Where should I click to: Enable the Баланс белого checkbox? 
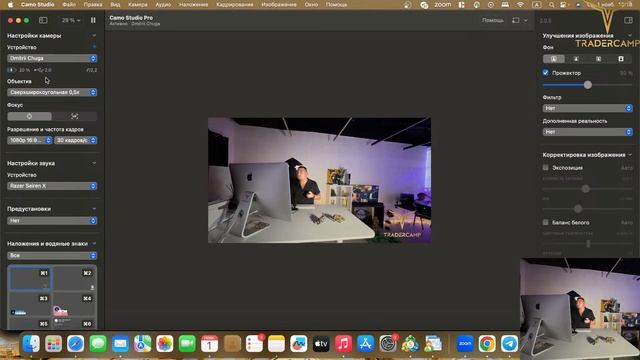(x=546, y=222)
